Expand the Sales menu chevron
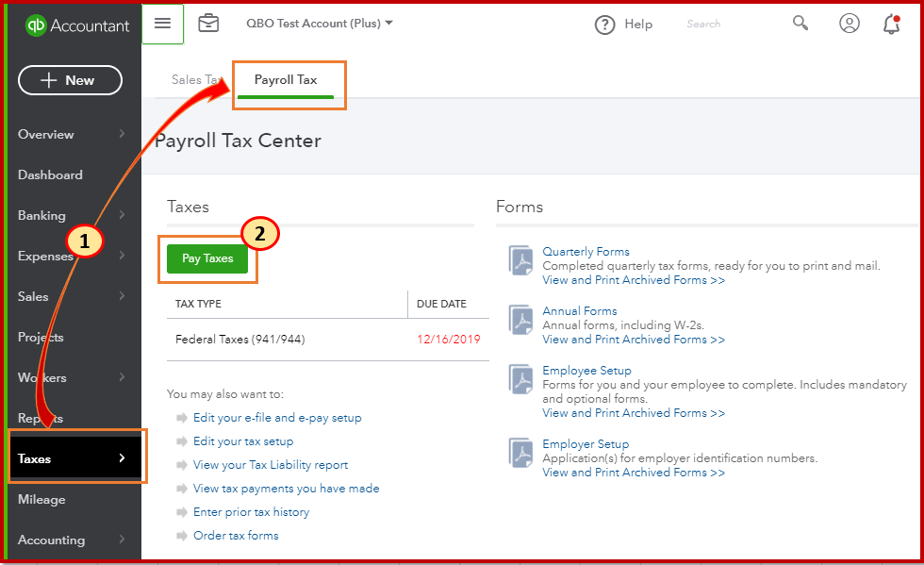Screen dimensions: 924x565 tap(122, 296)
